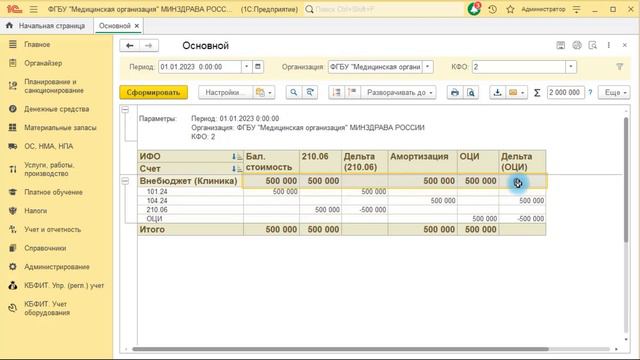Open email send options dropdown arrow
The height and width of the screenshot is (360, 640).
(523, 92)
